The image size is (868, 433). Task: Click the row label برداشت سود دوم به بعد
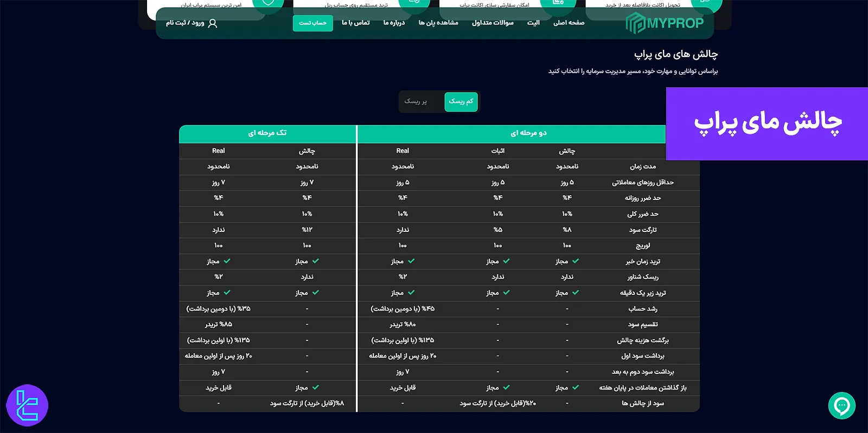point(643,372)
